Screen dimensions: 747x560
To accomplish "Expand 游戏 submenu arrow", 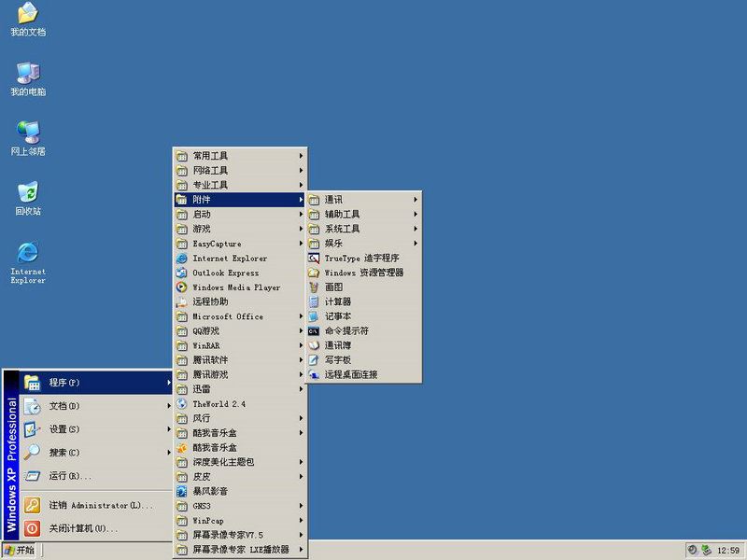I will click(x=301, y=229).
